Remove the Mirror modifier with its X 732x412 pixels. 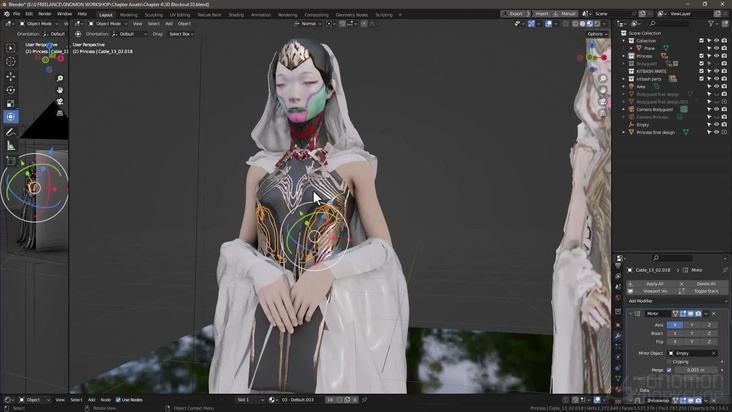click(x=714, y=314)
